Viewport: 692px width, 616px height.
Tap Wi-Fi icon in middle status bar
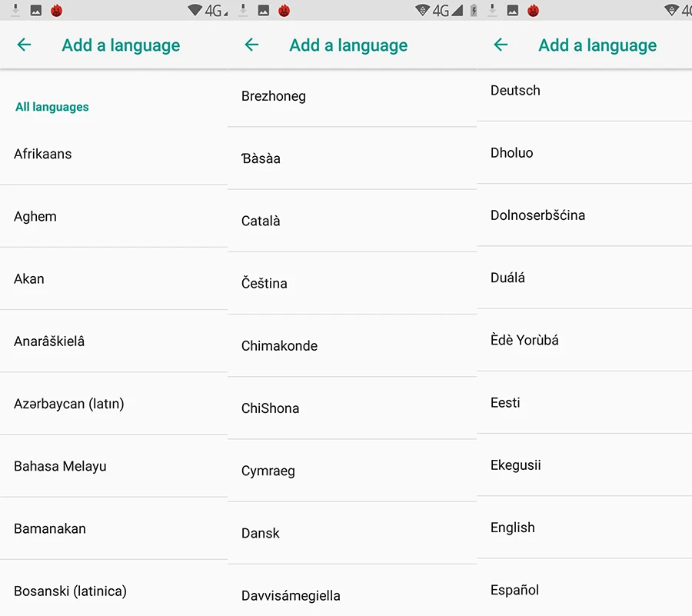click(422, 10)
